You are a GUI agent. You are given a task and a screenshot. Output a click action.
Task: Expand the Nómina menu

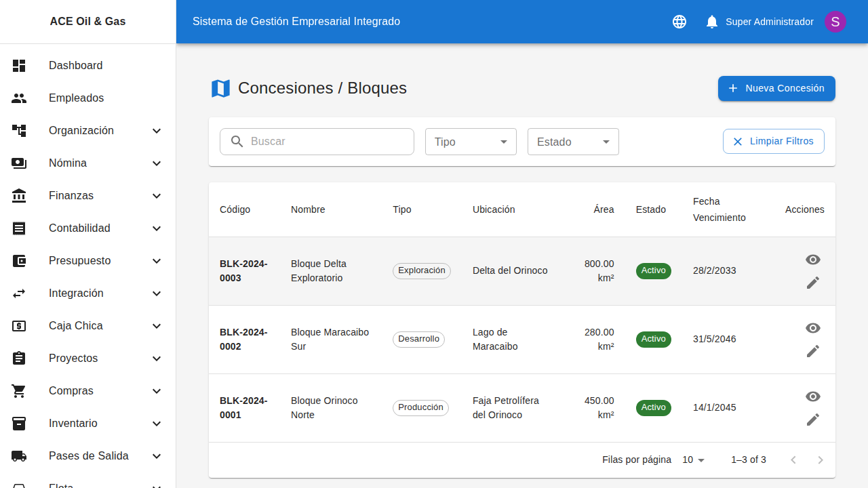(157, 163)
